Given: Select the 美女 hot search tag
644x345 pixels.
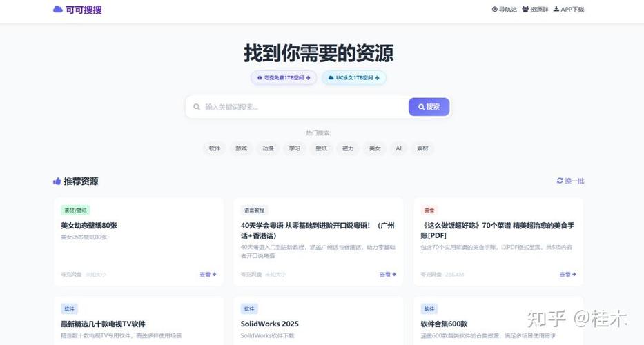Looking at the screenshot, I should 375,148.
